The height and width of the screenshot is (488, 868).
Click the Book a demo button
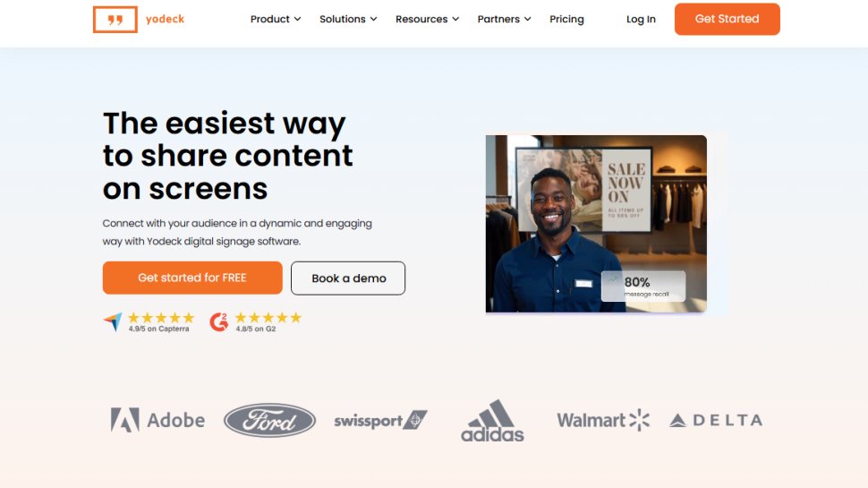[347, 278]
